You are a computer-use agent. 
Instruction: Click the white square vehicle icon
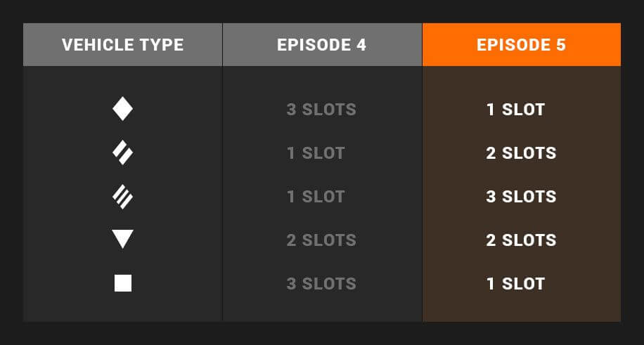[x=123, y=283]
